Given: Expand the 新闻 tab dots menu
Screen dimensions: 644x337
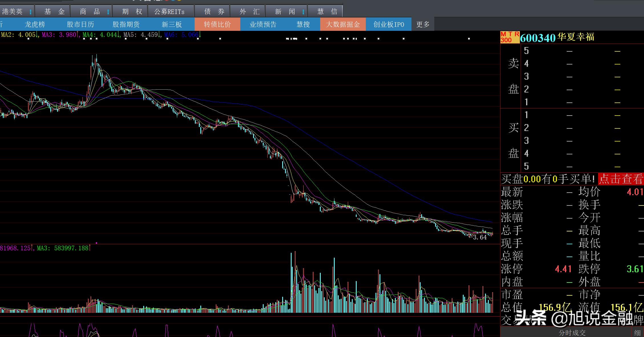Looking at the screenshot, I should 303,12.
